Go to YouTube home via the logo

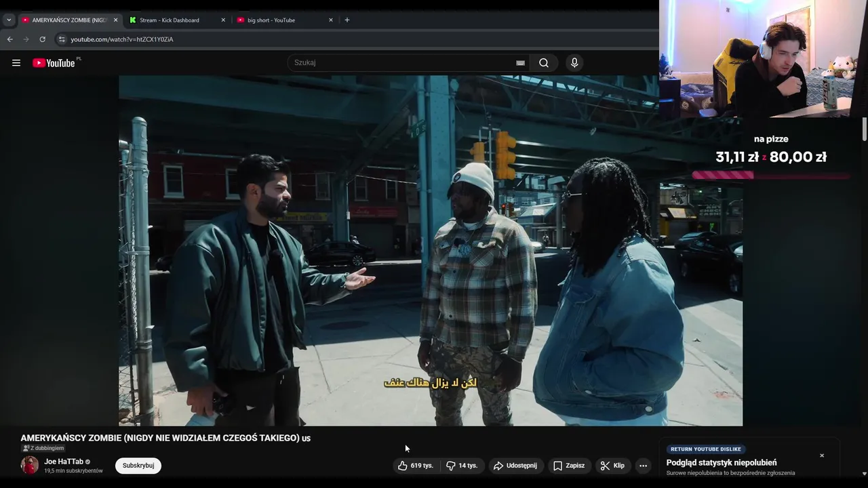coord(54,63)
